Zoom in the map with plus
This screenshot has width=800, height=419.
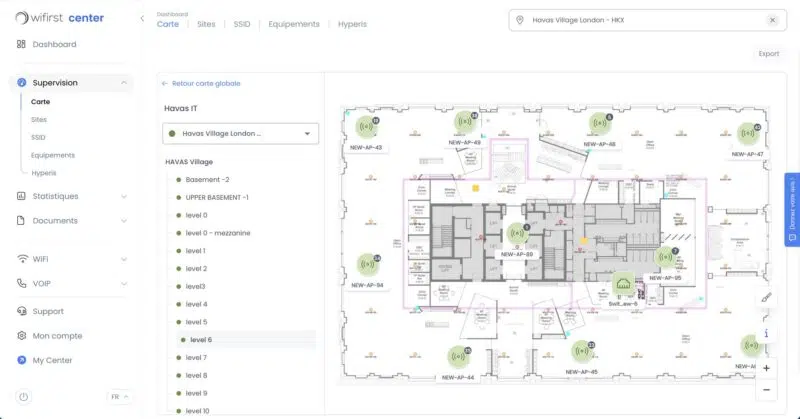(766, 368)
